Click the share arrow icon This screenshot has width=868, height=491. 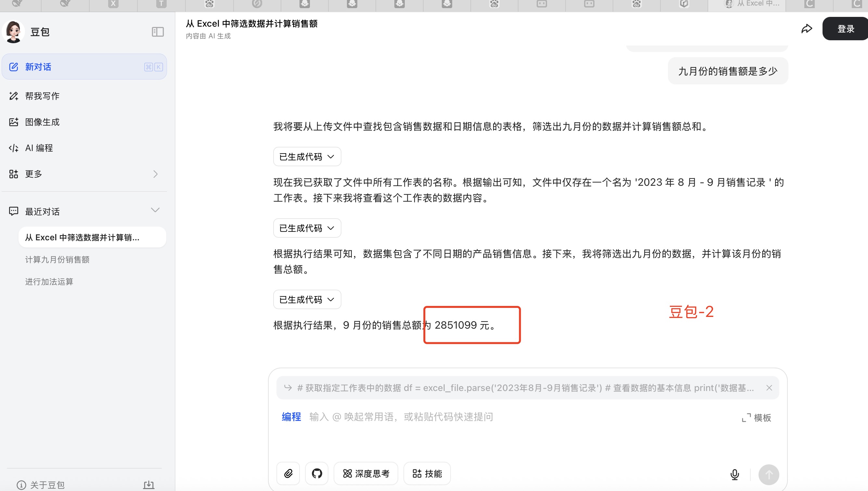pyautogui.click(x=807, y=29)
